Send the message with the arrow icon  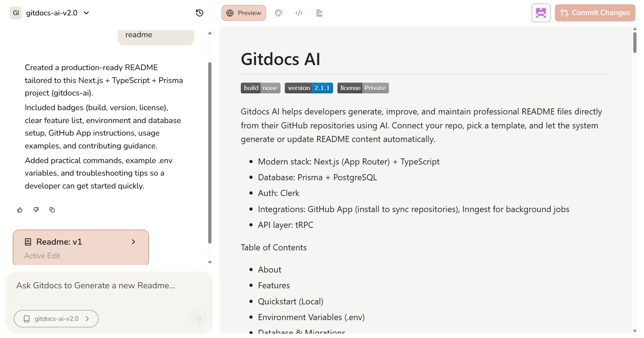[x=198, y=319]
